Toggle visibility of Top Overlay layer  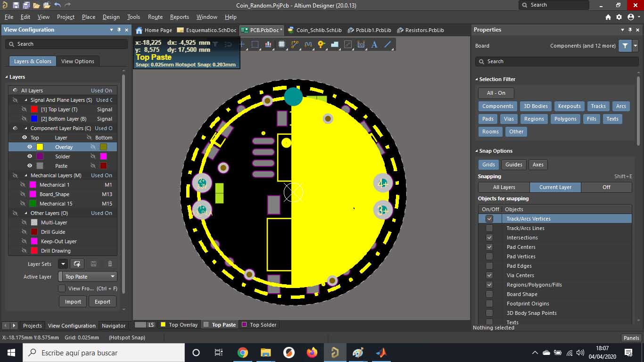(30, 147)
